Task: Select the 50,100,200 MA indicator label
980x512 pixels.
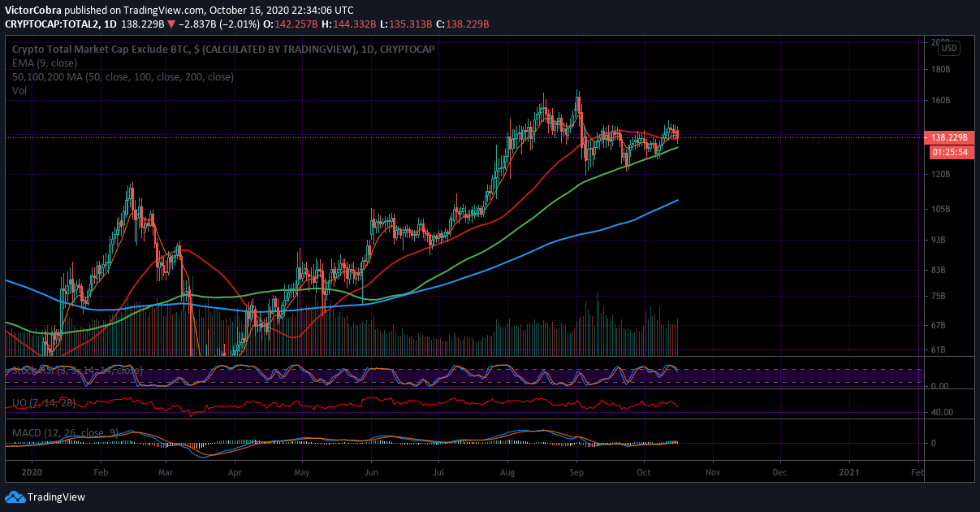Action: tap(123, 77)
